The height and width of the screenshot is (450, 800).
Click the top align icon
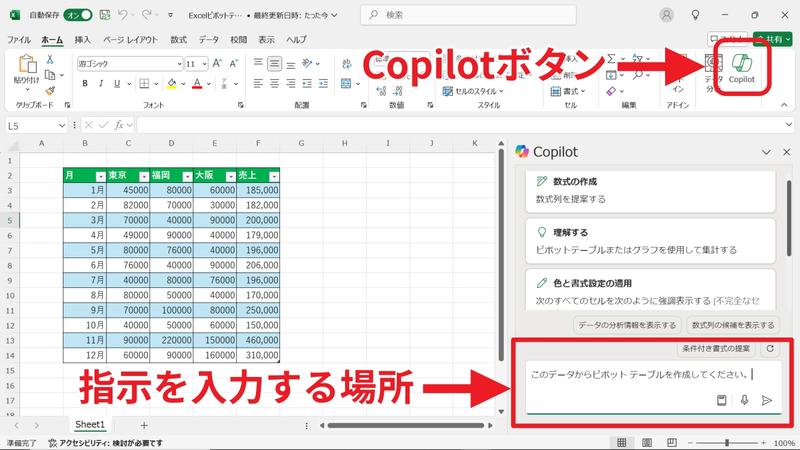coord(258,63)
